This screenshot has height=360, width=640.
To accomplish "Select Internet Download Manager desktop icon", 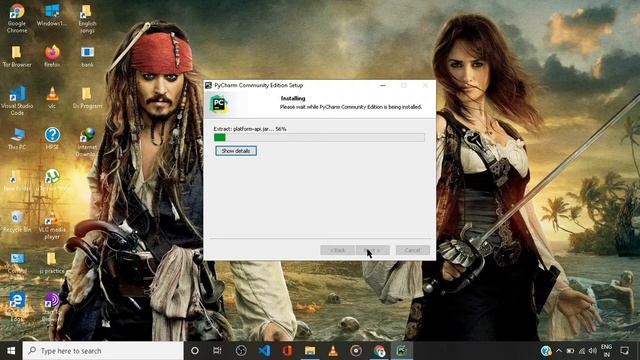I will coord(87,142).
